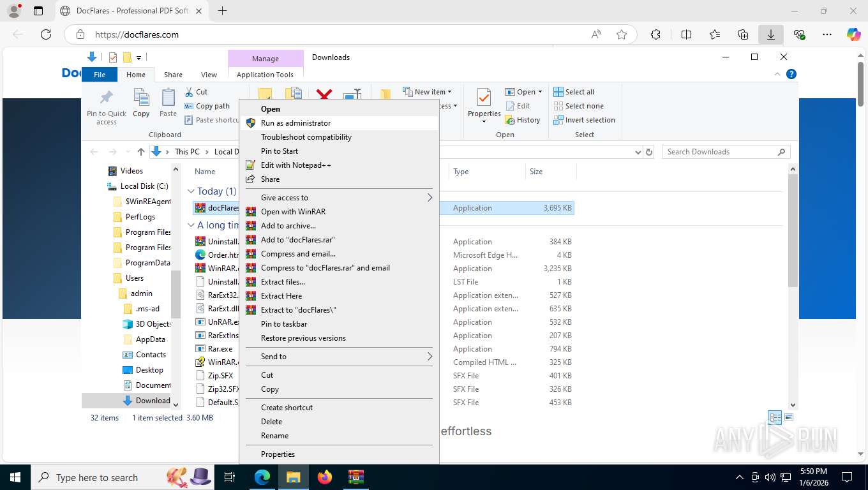Switch to large thumbnails view icon

coord(789,418)
